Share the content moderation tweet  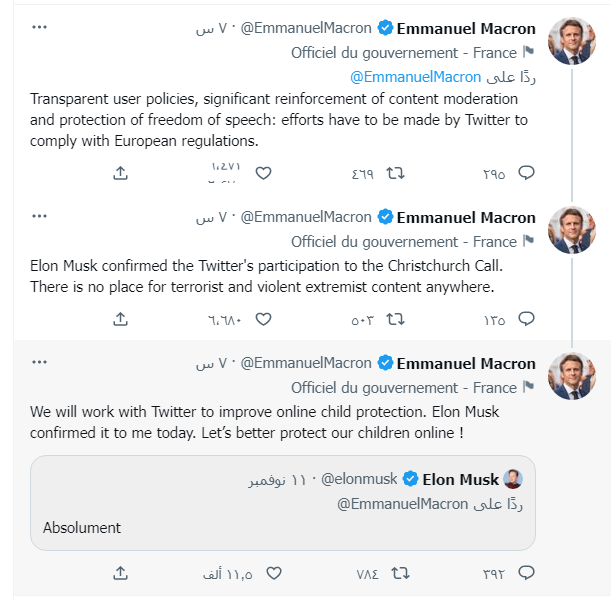(120, 173)
